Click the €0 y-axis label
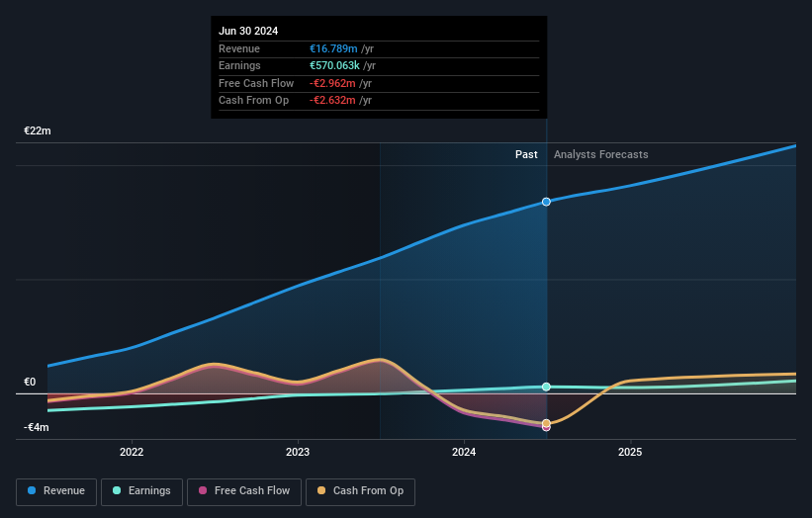812x518 pixels. coord(30,382)
